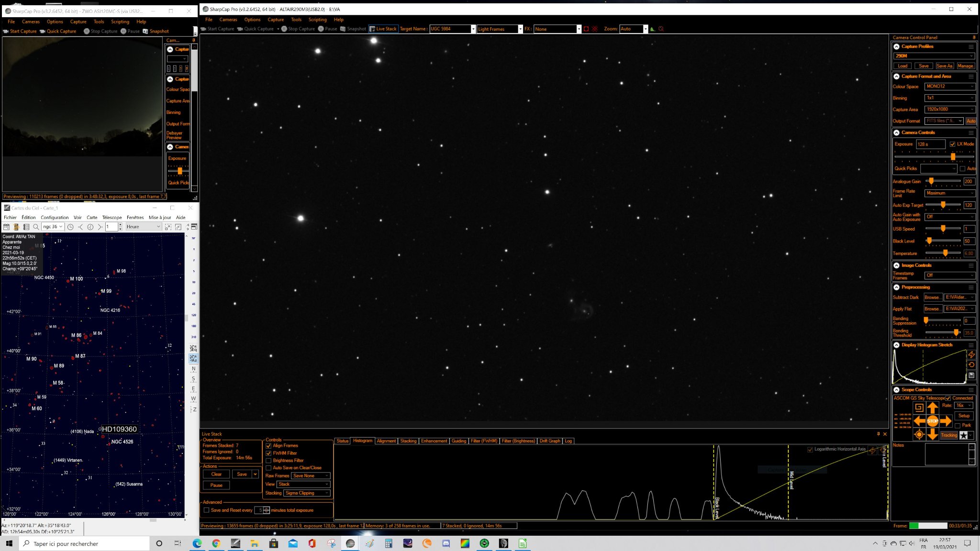Click the save stretch floppy disk icon
980x551 pixels.
971,375
